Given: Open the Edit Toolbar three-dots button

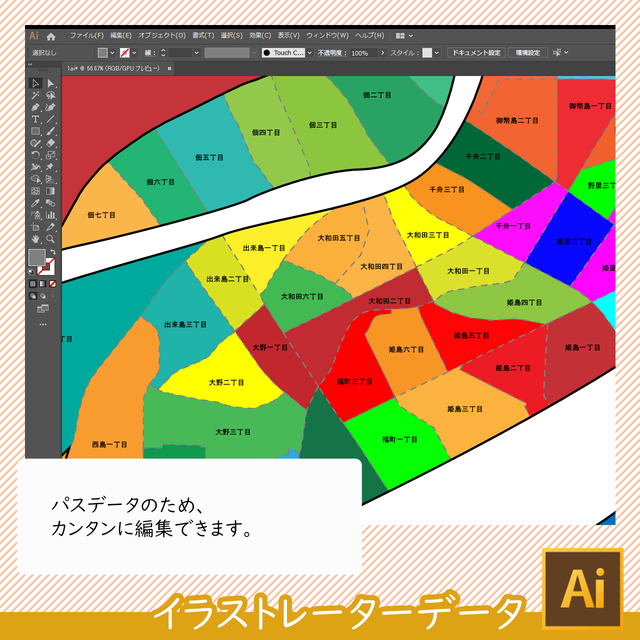Looking at the screenshot, I should pyautogui.click(x=43, y=324).
